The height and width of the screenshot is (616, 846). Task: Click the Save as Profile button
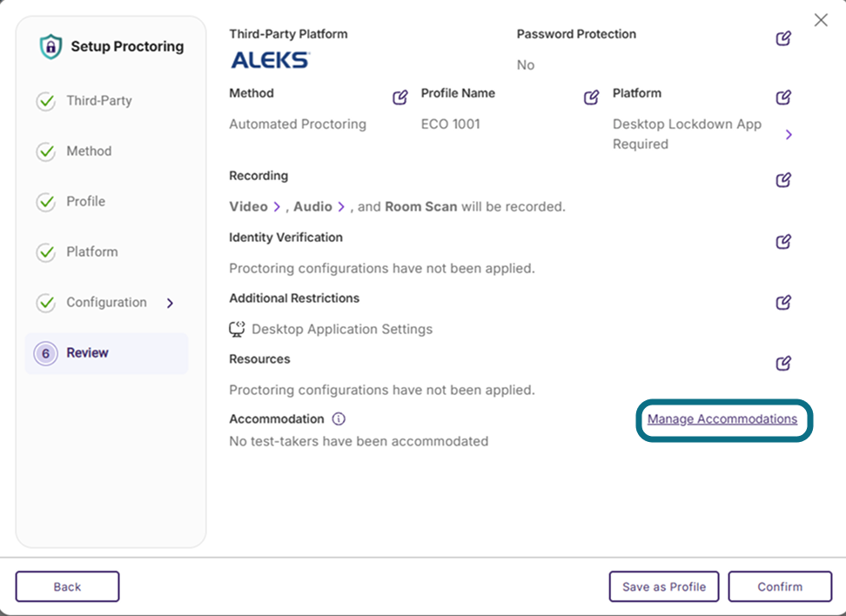coord(663,586)
